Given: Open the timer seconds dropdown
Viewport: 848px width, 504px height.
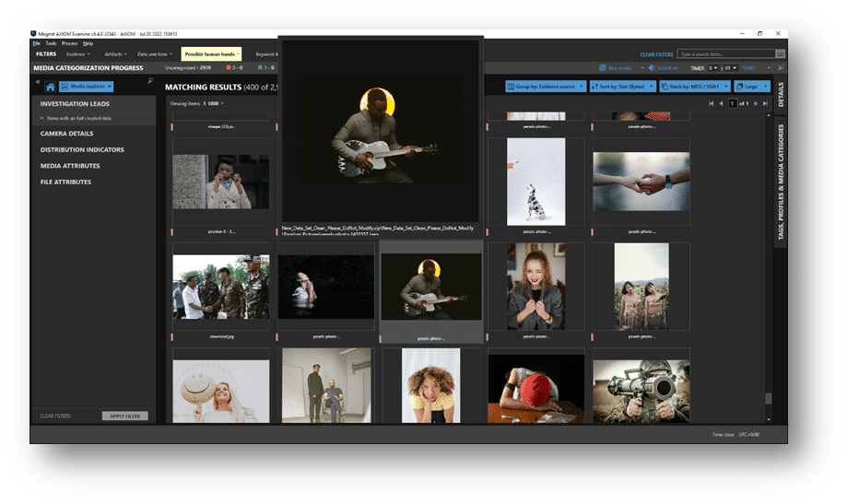Looking at the screenshot, I should point(731,68).
